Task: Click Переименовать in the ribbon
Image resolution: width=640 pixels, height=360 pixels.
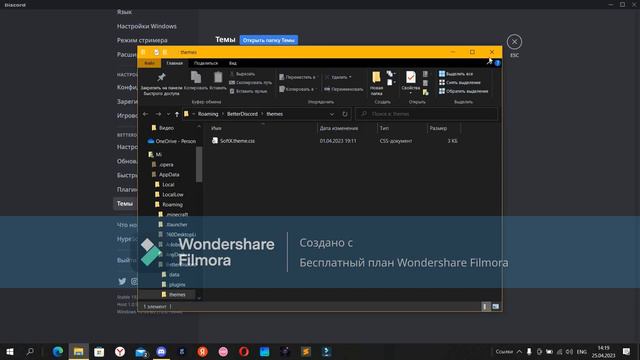Action: pyautogui.click(x=344, y=89)
